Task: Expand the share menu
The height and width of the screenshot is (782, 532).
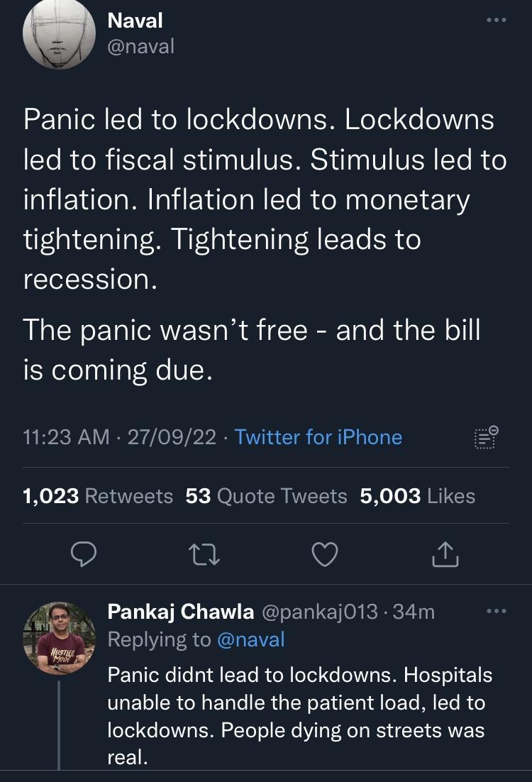Action: click(x=445, y=555)
